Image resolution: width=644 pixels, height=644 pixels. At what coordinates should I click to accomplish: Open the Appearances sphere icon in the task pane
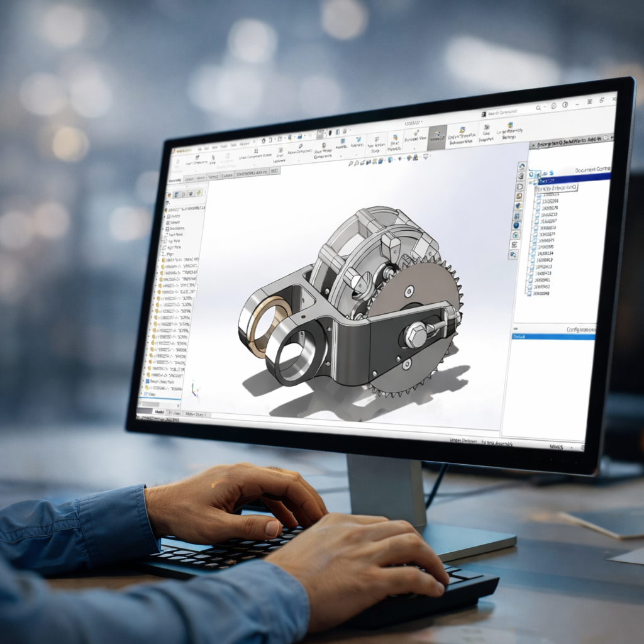[516, 225]
